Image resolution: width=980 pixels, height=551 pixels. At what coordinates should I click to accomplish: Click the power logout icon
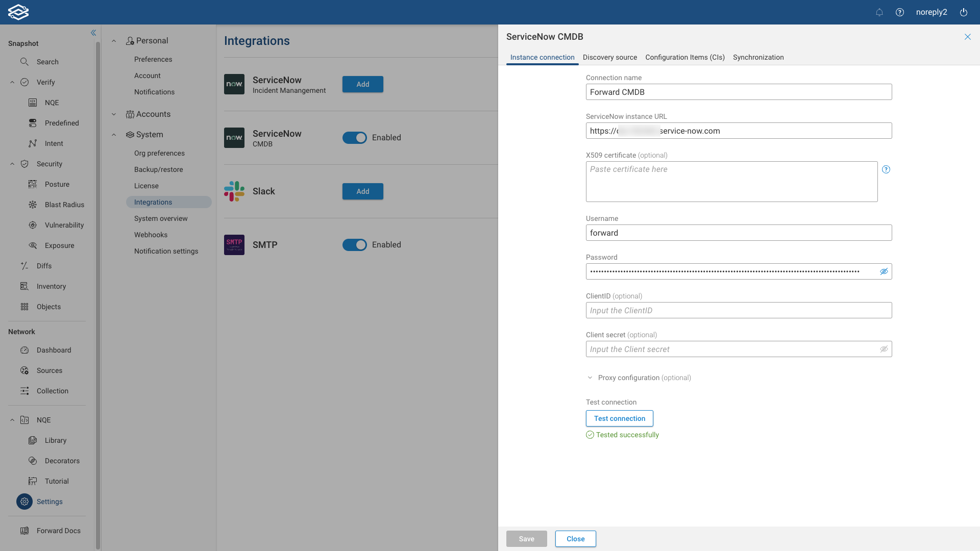pos(964,12)
